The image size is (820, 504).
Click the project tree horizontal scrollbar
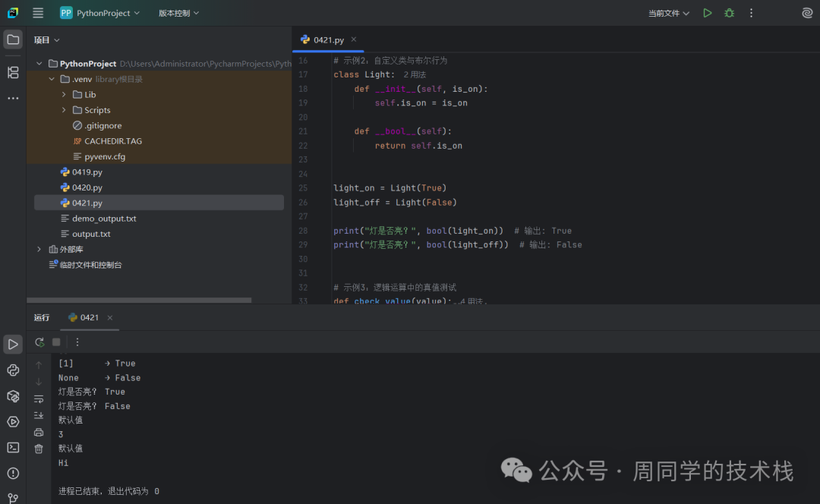tap(139, 300)
